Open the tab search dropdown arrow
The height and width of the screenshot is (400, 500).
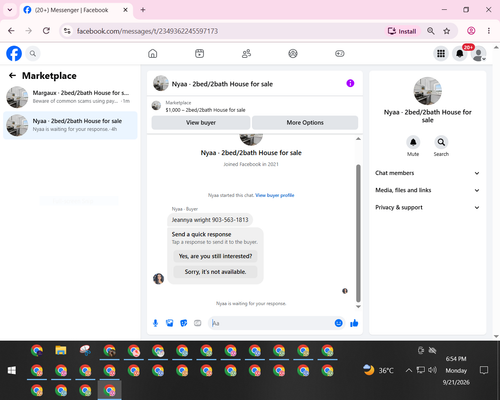[10, 10]
